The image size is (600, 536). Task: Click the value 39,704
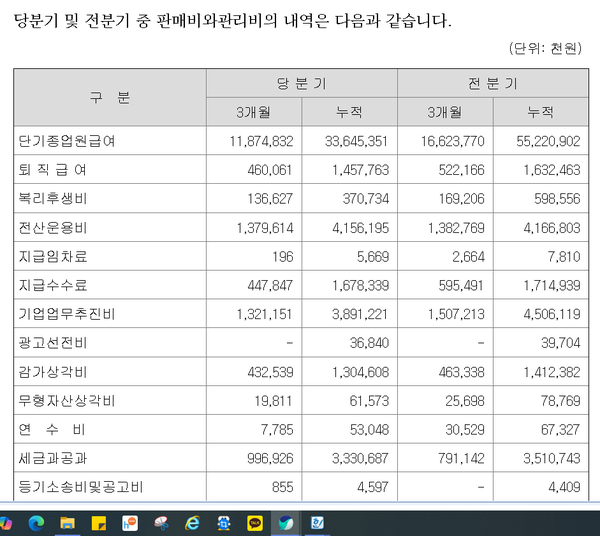[x=561, y=343]
